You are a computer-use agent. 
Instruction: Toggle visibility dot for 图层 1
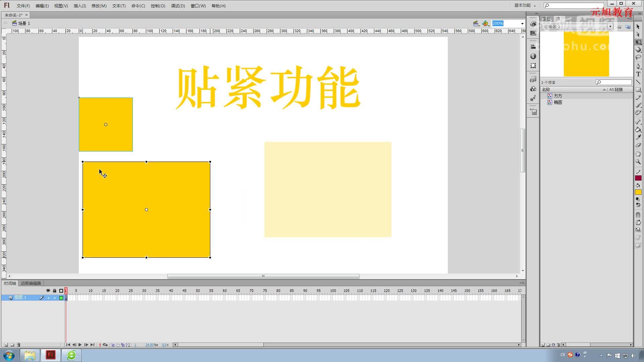[x=48, y=298]
